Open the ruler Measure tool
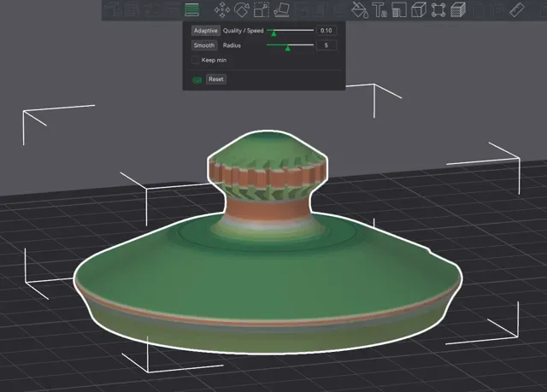 pos(517,9)
